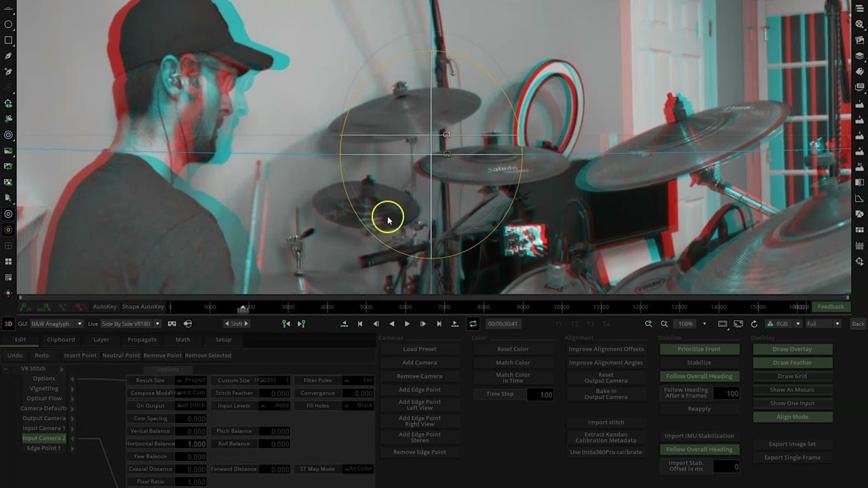Click the zoom-in magnifier icon
This screenshot has width=868, height=488.
(x=648, y=323)
